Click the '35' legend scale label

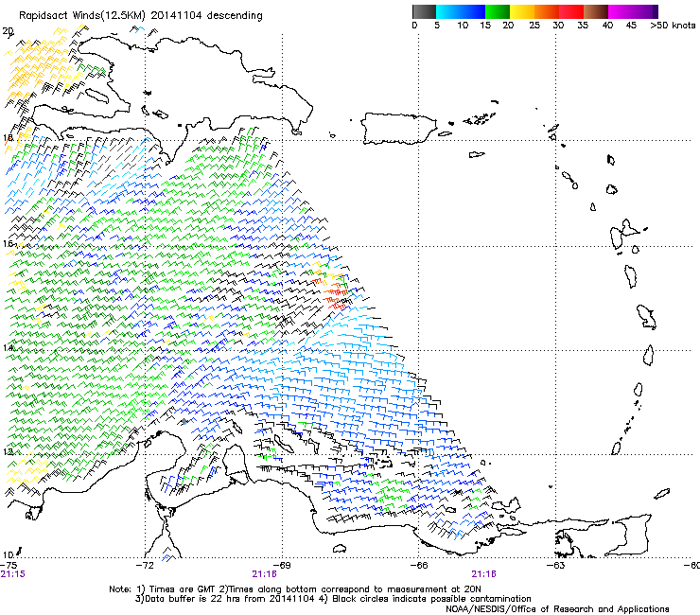(583, 25)
